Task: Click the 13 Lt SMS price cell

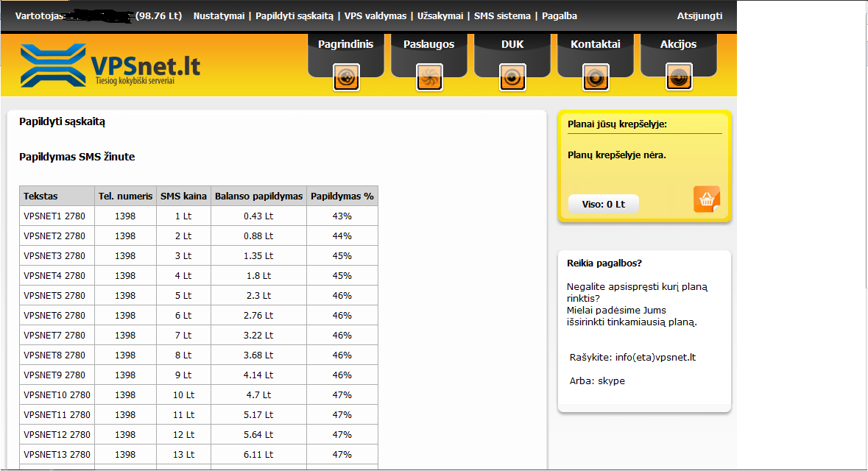Action: 184,455
